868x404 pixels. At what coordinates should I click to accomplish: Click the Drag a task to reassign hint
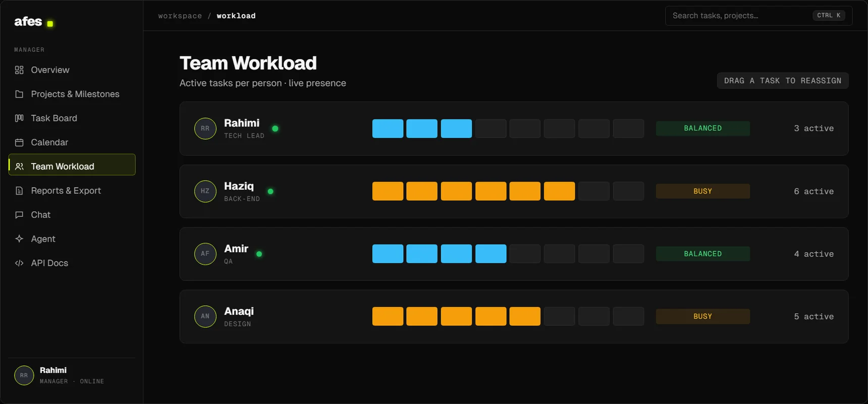(783, 81)
